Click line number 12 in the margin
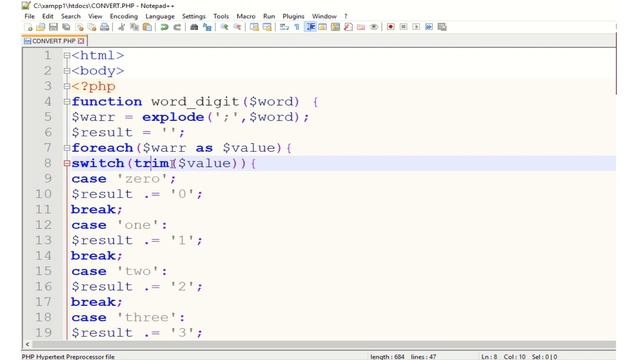 [x=43, y=225]
